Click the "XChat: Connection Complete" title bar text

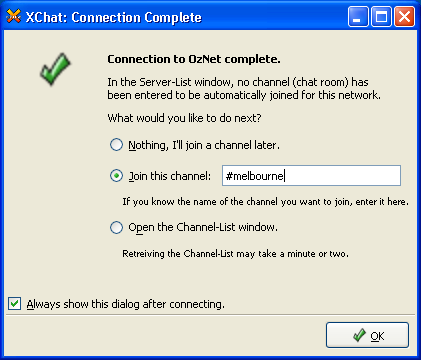pyautogui.click(x=114, y=17)
